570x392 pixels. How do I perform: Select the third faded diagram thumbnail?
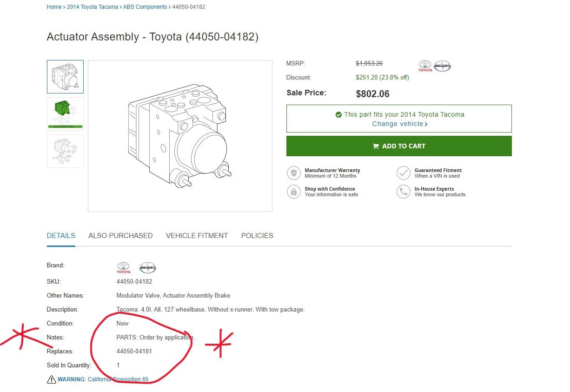(65, 151)
